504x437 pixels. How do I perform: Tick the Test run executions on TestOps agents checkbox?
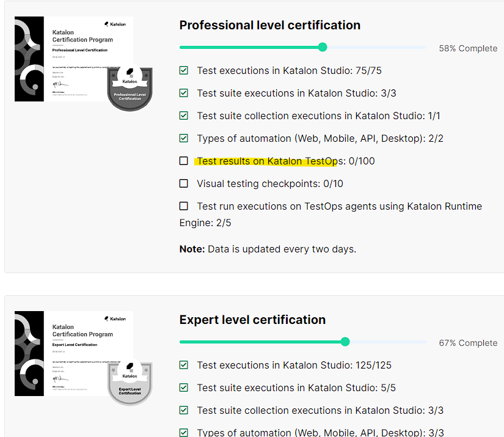(x=183, y=206)
